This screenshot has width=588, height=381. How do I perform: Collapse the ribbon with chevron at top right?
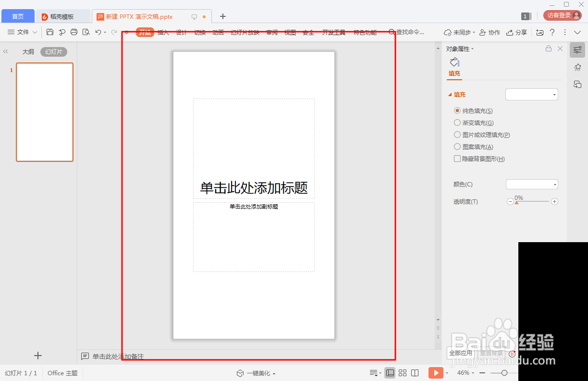pyautogui.click(x=576, y=32)
